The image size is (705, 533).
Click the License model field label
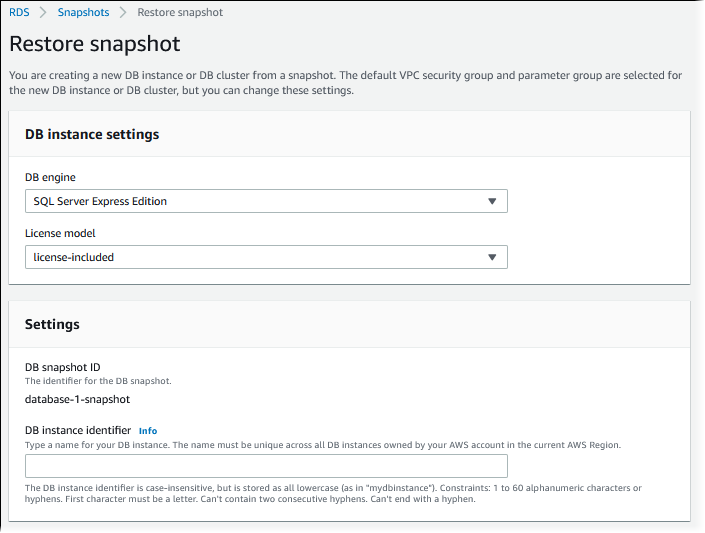point(59,233)
